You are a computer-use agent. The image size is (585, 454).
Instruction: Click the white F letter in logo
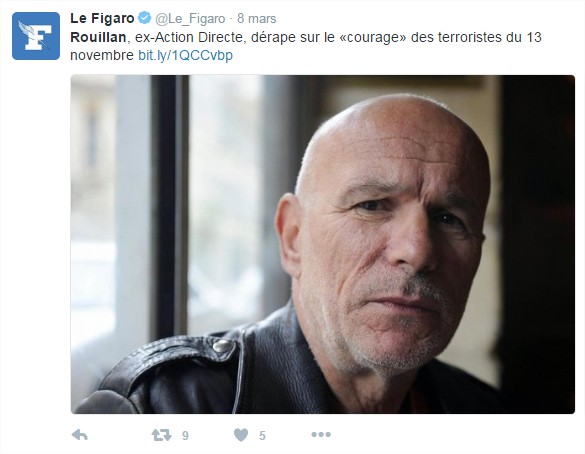[37, 37]
